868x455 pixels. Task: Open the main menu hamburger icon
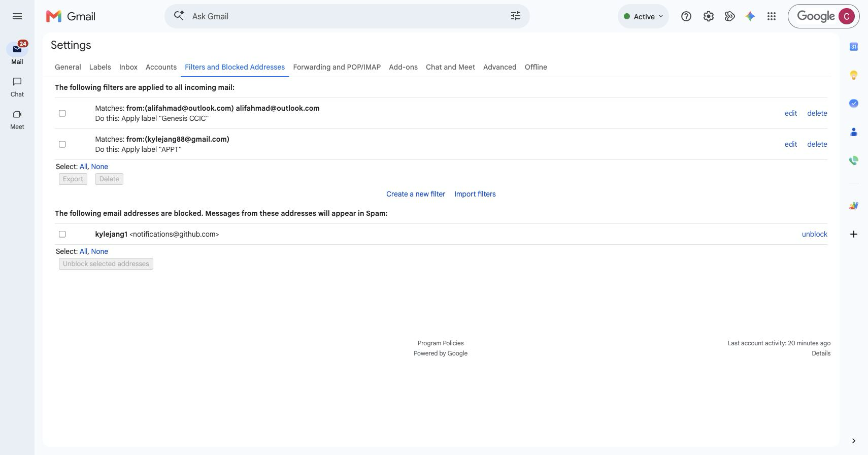click(17, 16)
